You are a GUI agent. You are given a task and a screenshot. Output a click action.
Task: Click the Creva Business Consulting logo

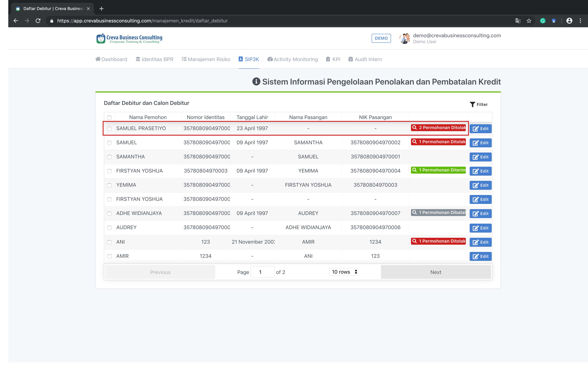point(129,38)
